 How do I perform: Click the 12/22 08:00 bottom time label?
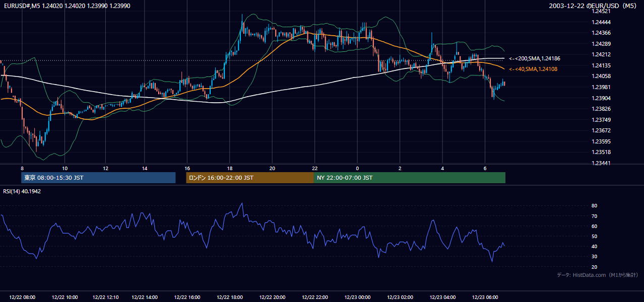pyautogui.click(x=22, y=297)
